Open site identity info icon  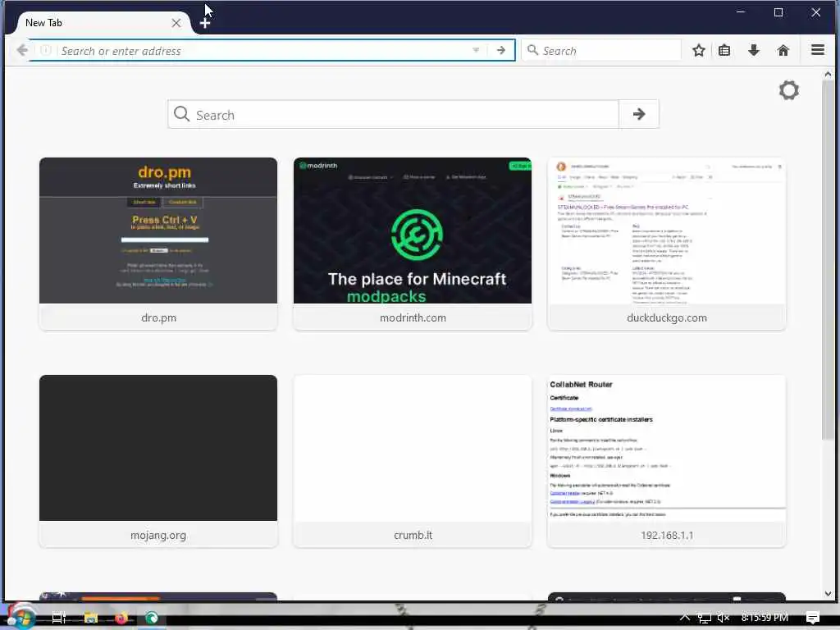point(46,50)
